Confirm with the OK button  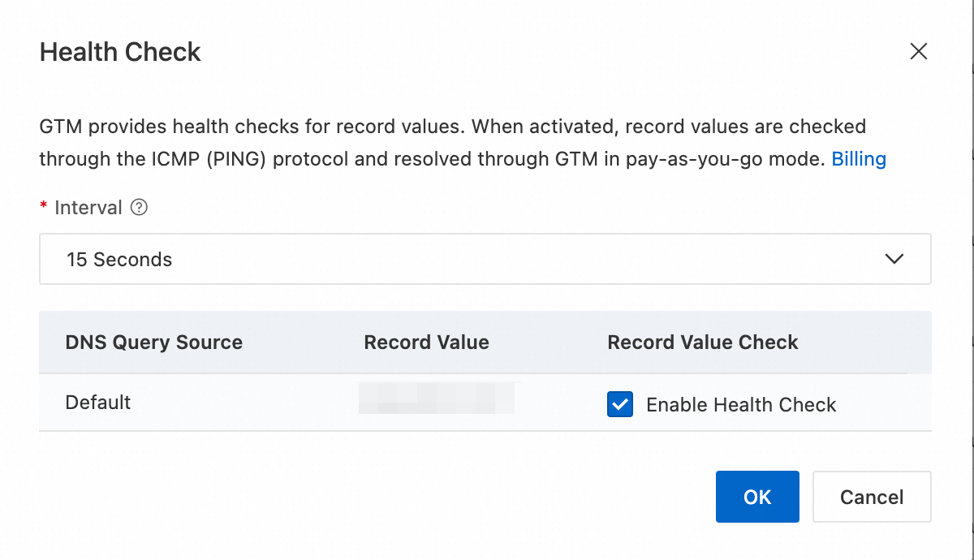(x=756, y=497)
